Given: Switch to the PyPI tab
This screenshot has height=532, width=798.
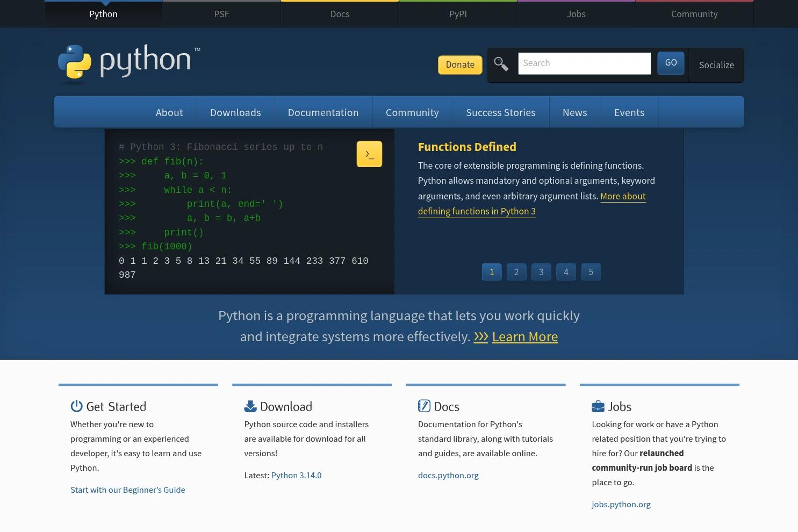Looking at the screenshot, I should 457,13.
